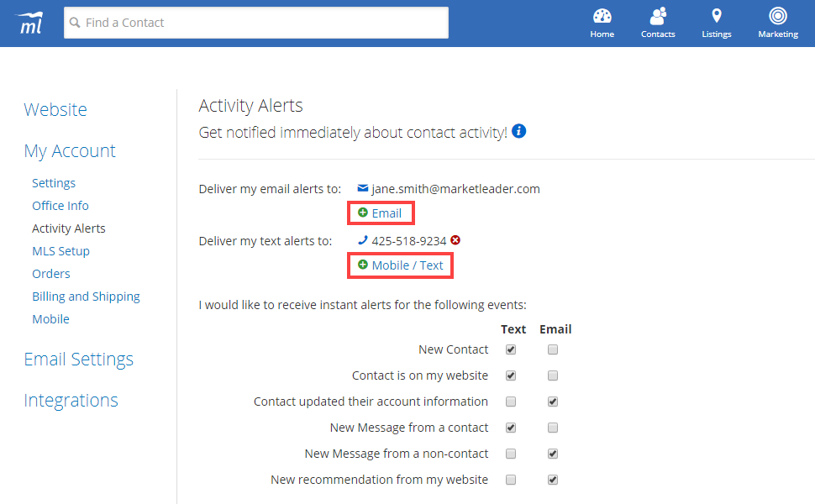Open MLS Setup in sidebar menu

[60, 251]
